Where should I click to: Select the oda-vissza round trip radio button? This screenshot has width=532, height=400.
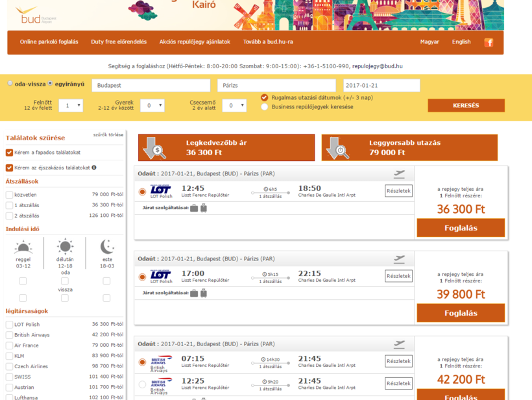(10, 84)
